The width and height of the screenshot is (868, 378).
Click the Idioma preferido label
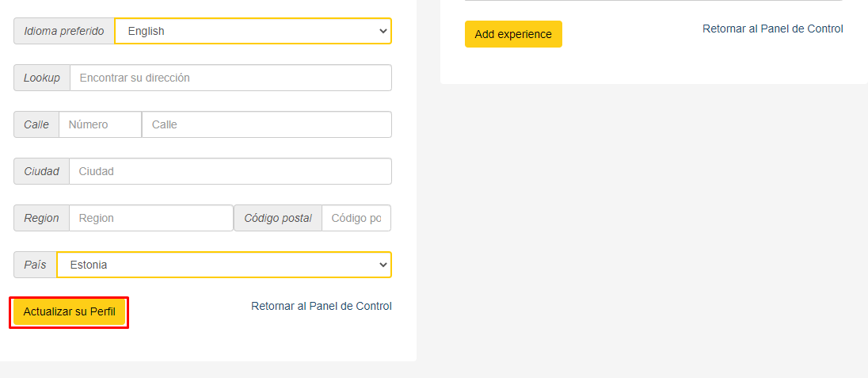(64, 31)
